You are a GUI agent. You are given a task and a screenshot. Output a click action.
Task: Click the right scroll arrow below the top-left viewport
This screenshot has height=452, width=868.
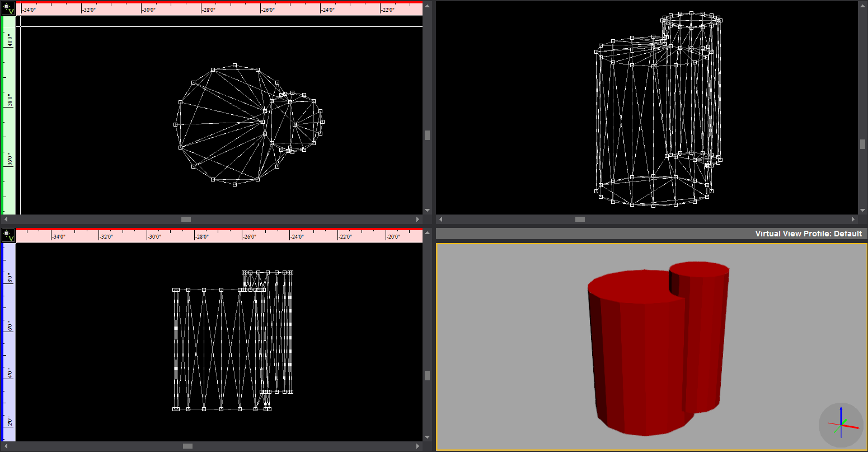pos(417,219)
